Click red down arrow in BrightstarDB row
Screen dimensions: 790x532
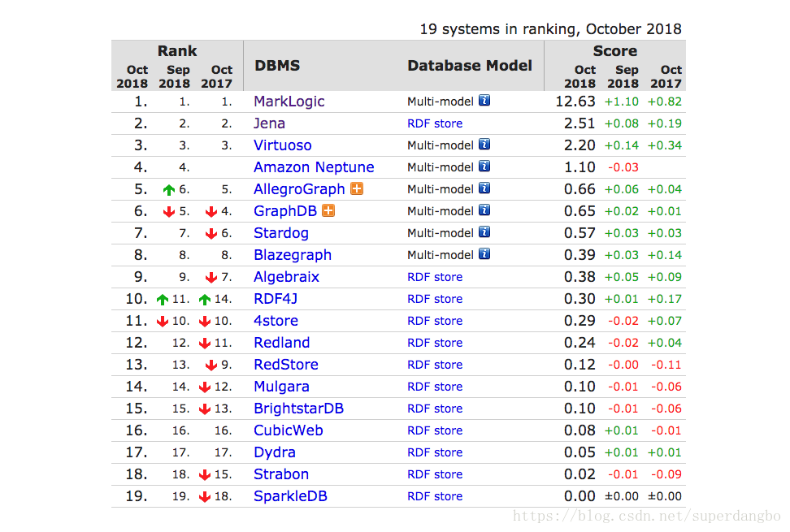(205, 409)
